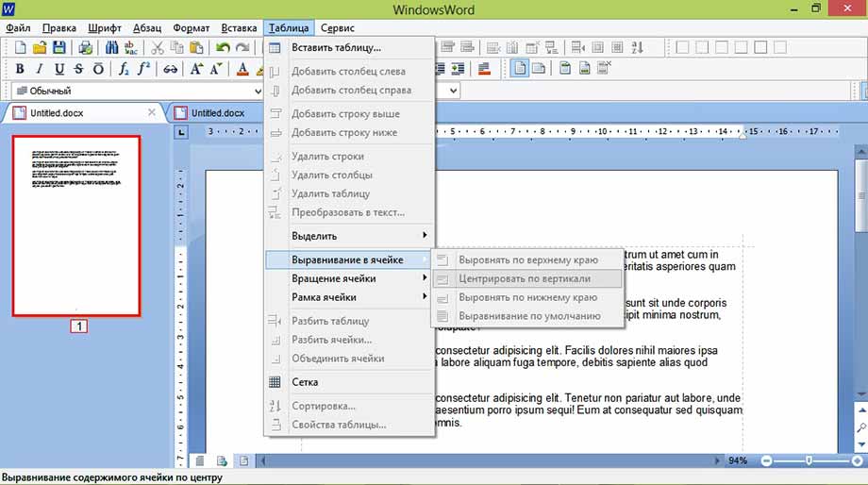Expand the Рамка ячейки submenu

coord(349,297)
